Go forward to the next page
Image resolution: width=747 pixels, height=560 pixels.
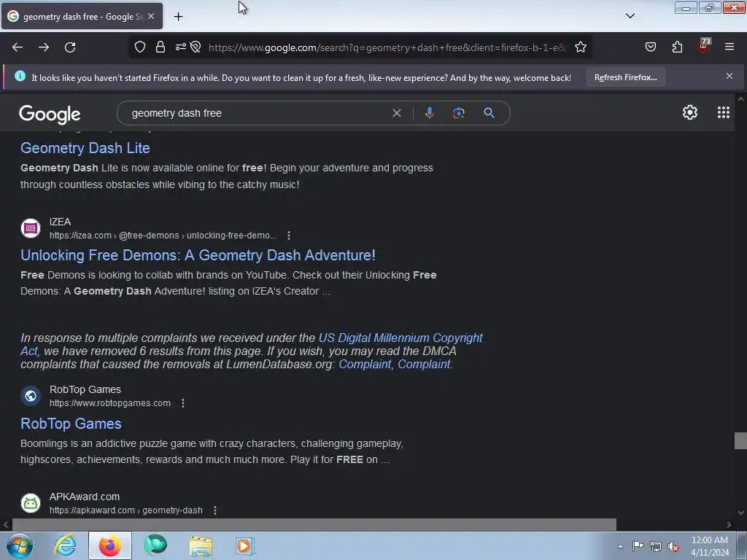[x=44, y=47]
